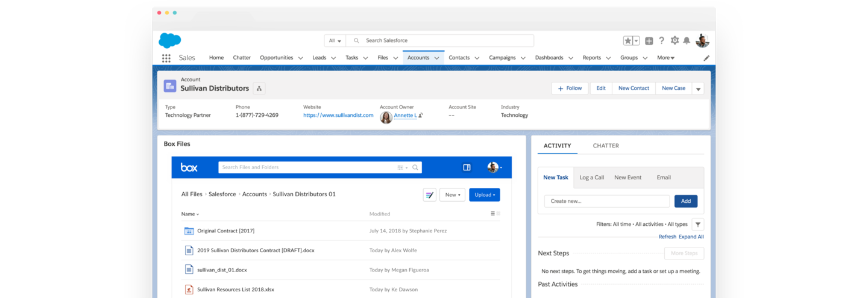Screen dimensions: 868x298
Task: Open the Box New dropdown button
Action: (x=452, y=194)
